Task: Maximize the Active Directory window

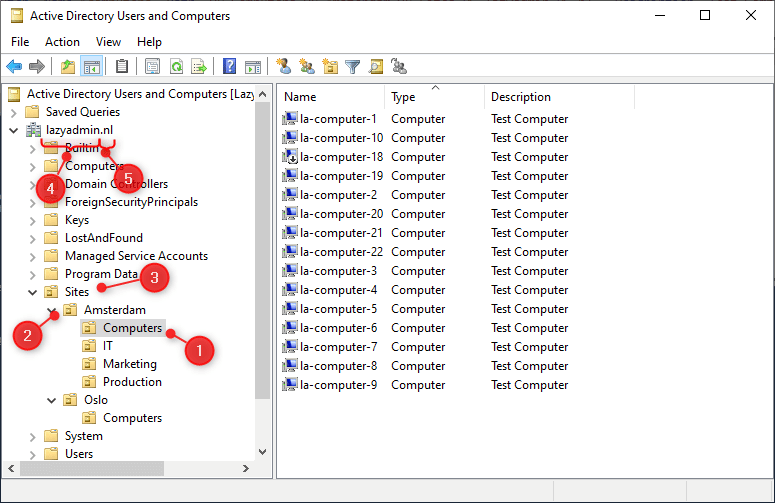Action: pos(705,15)
